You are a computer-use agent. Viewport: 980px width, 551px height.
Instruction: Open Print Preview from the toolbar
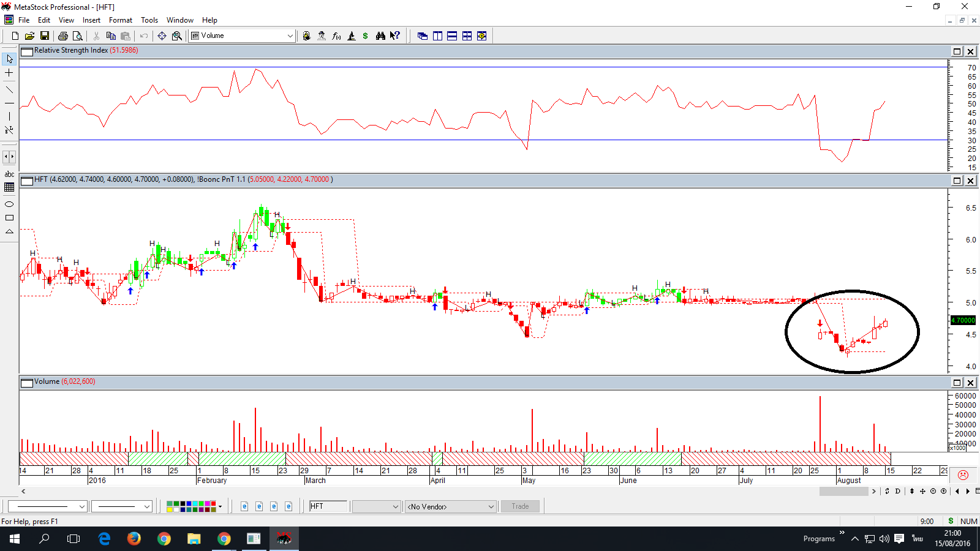[77, 36]
